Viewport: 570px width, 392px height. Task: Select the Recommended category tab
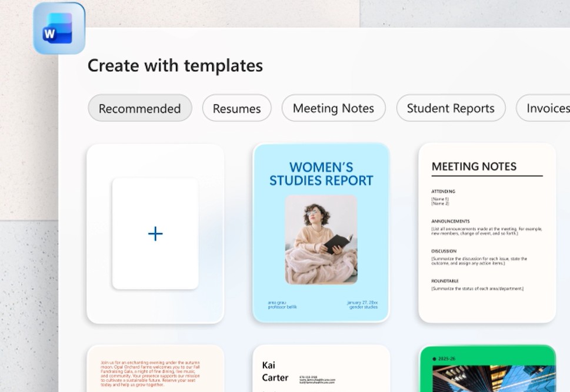[x=140, y=108]
